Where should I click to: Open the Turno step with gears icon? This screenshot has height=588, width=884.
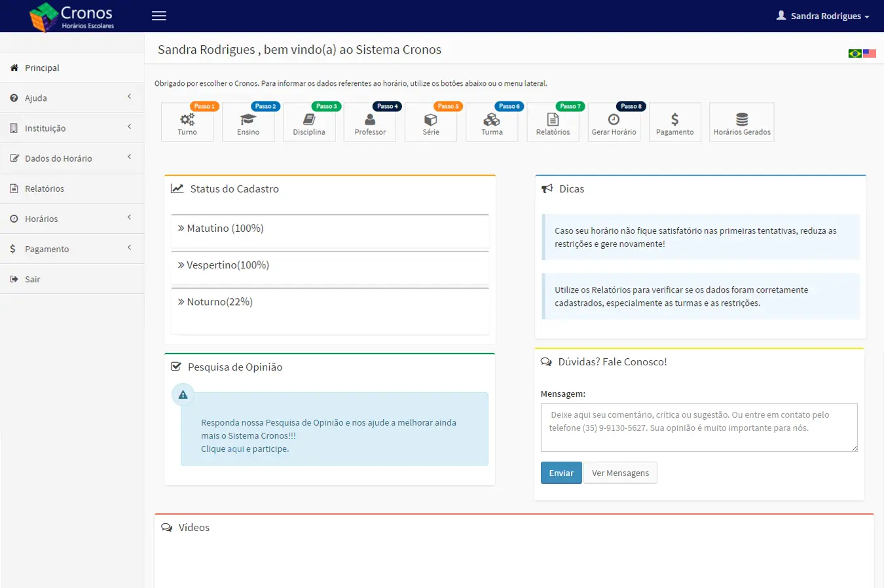(x=187, y=122)
